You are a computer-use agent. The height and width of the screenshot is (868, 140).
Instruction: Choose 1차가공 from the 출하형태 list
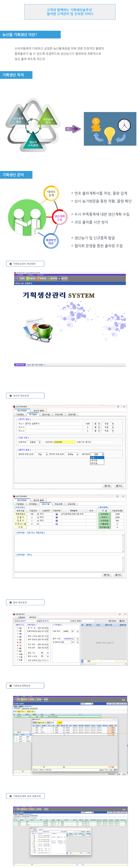point(97,460)
